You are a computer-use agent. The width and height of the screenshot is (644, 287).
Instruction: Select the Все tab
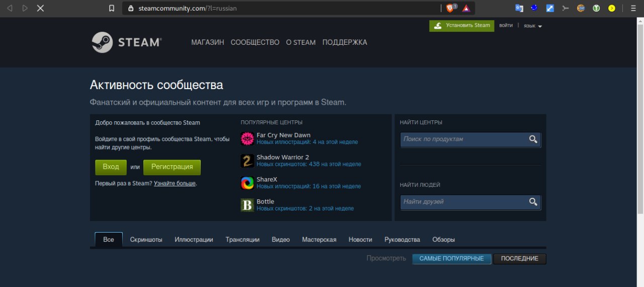tap(109, 240)
